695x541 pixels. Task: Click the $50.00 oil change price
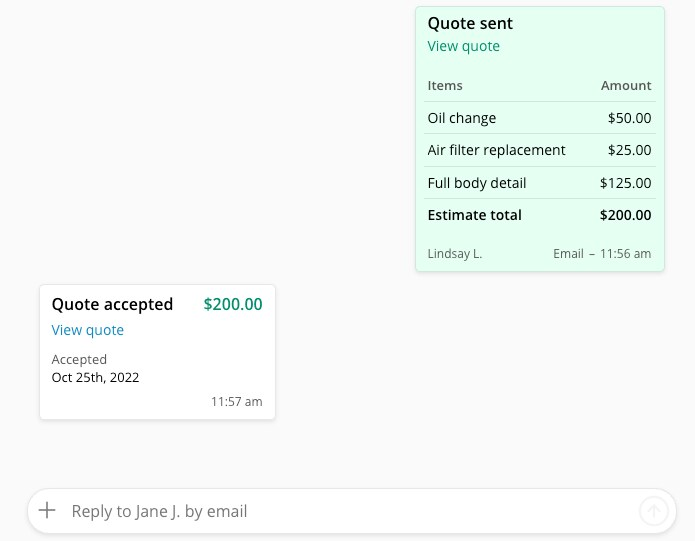629,118
